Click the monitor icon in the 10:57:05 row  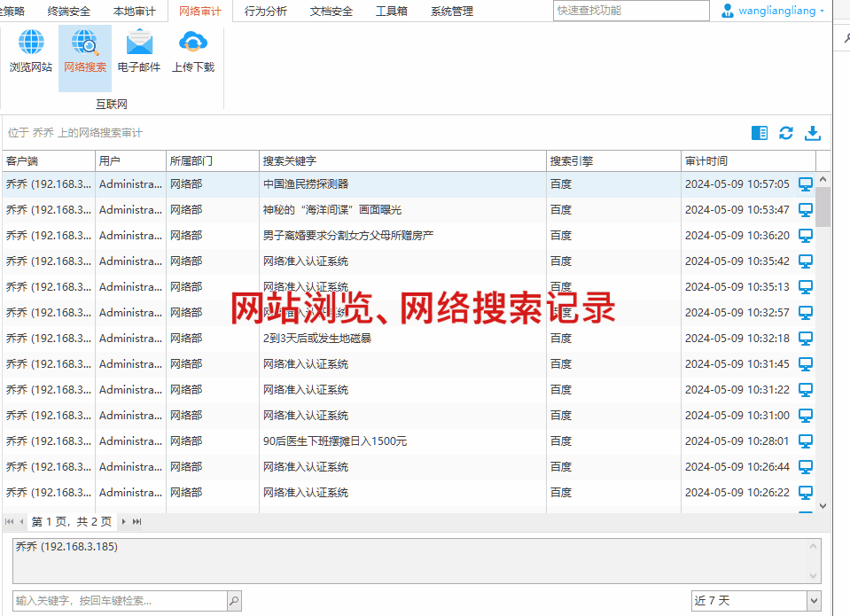coord(805,184)
